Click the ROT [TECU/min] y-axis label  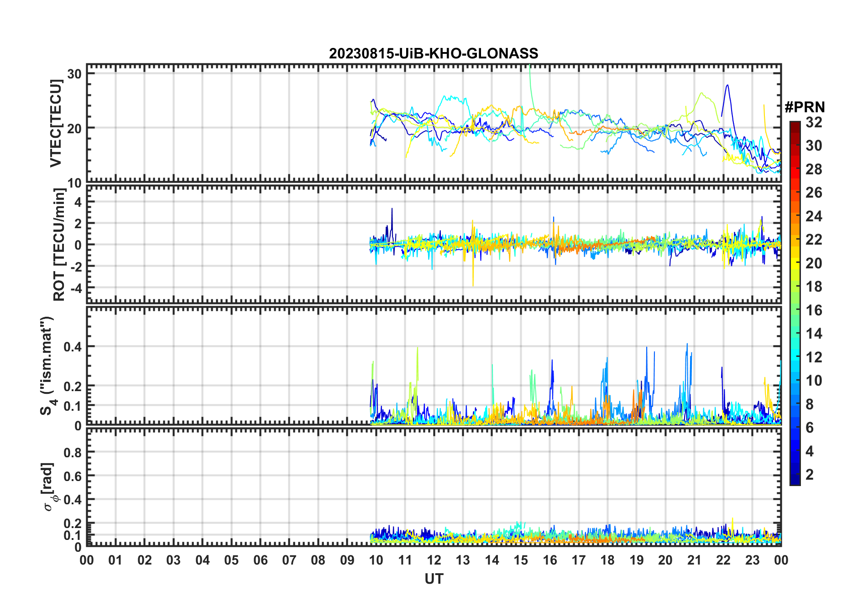point(59,244)
